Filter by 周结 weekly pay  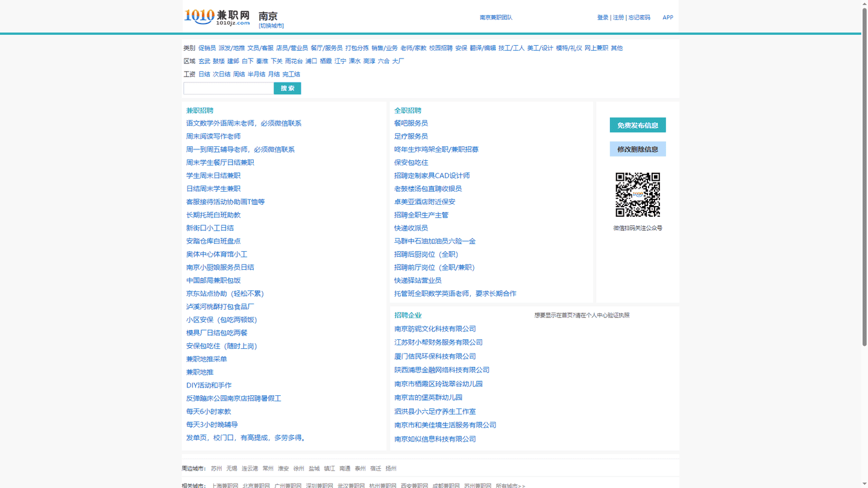[x=239, y=75]
